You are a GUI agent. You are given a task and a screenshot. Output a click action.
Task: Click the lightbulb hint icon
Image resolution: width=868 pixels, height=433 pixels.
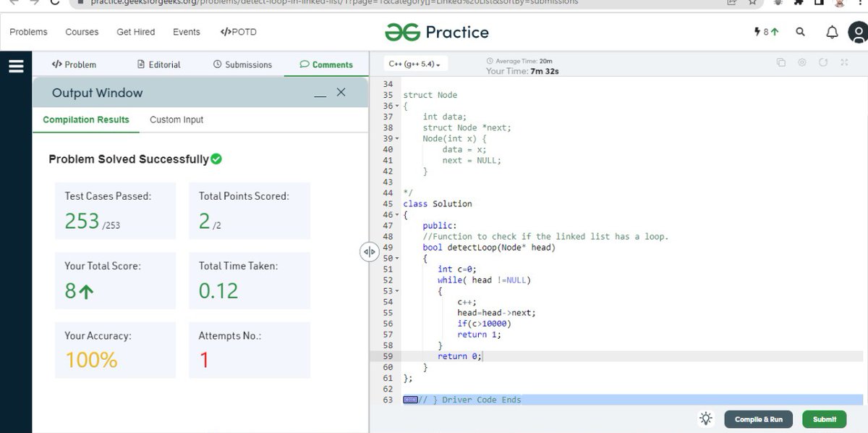click(x=706, y=419)
